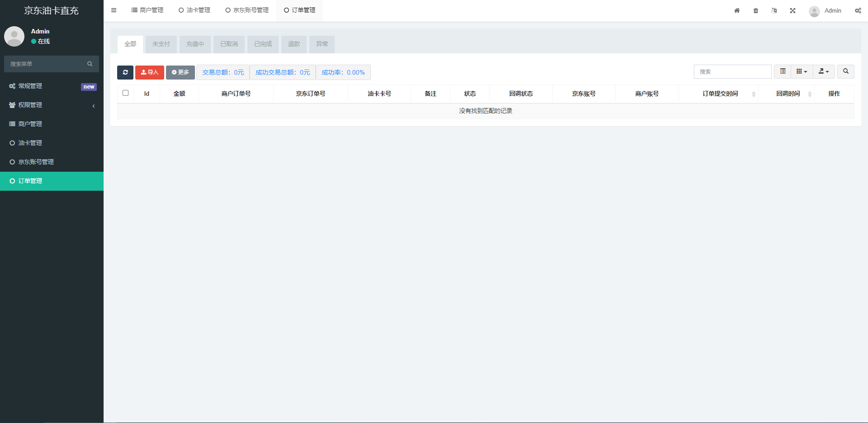Click the language translate icon
The height and width of the screenshot is (423, 868).
click(x=774, y=10)
